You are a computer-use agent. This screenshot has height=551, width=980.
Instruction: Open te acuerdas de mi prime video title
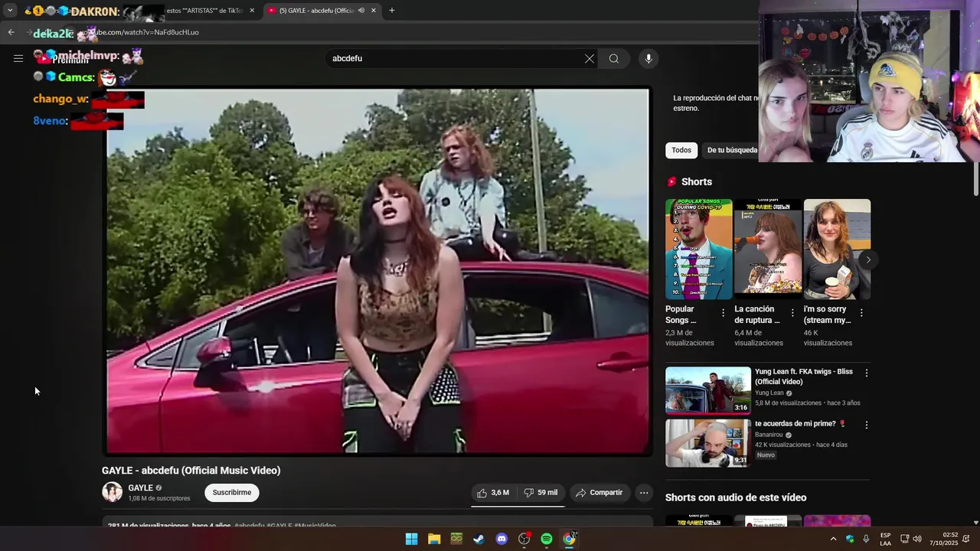pyautogui.click(x=800, y=423)
